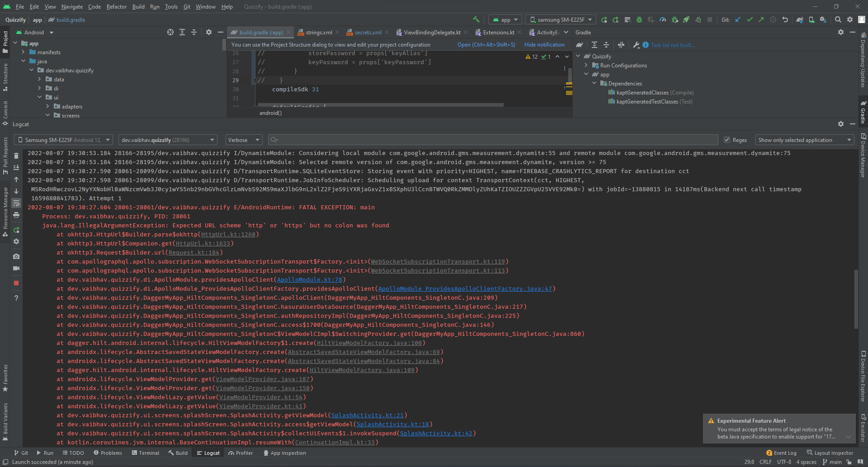Click Scroll to the end logcat icon

click(x=16, y=167)
